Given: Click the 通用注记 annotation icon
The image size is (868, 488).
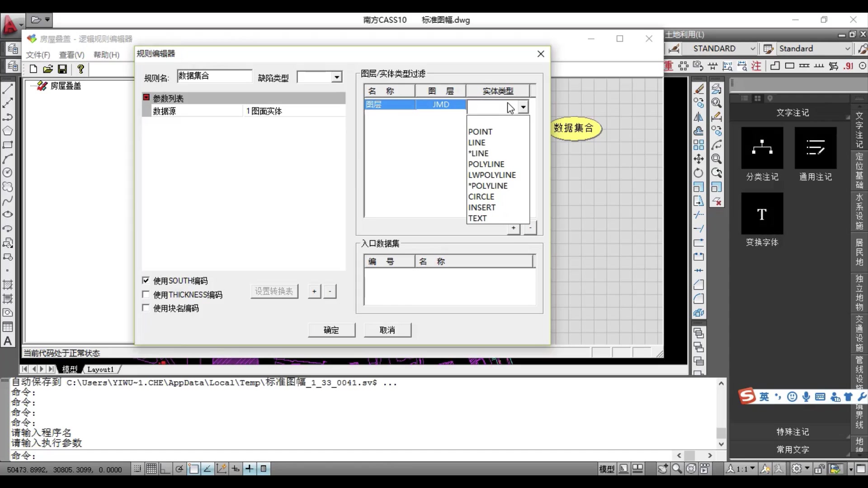Looking at the screenshot, I should [x=816, y=148].
